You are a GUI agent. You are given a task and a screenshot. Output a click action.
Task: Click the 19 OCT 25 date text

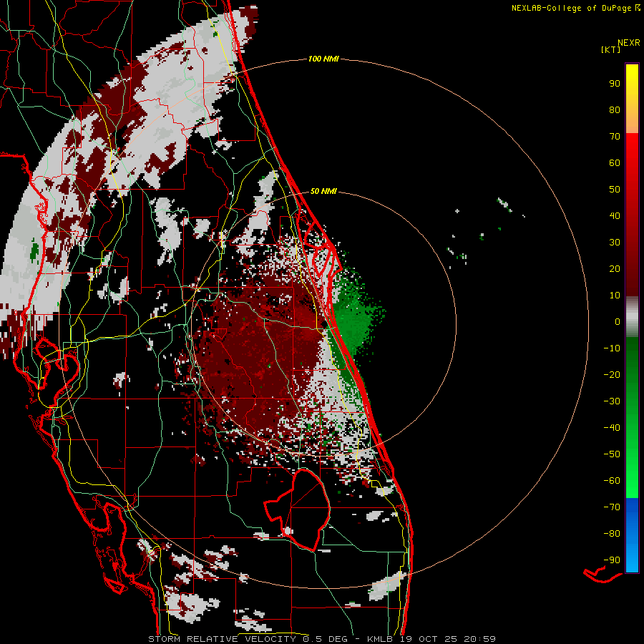pos(429,639)
